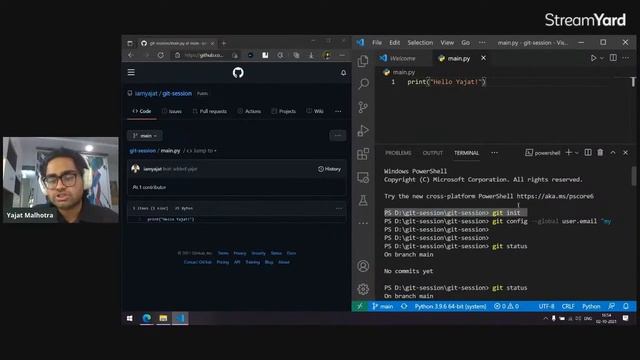Open the Wiki tab on GitHub
640x360 pixels.
pyautogui.click(x=315, y=111)
